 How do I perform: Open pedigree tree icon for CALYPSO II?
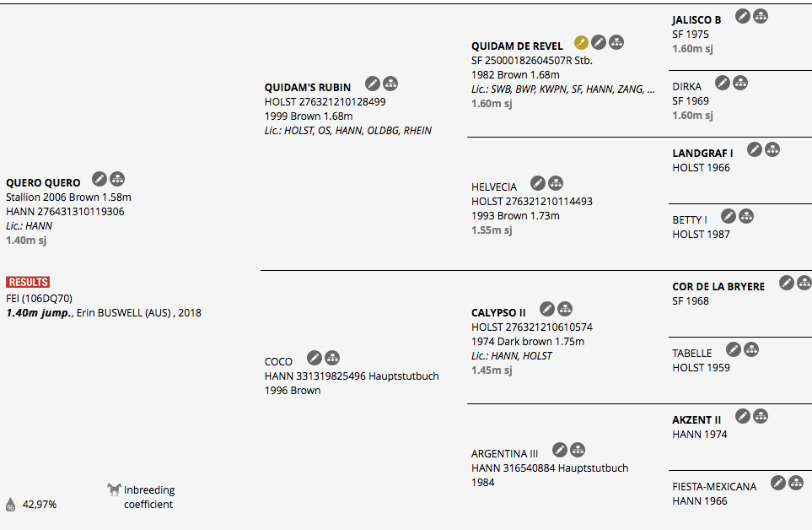tap(565, 309)
